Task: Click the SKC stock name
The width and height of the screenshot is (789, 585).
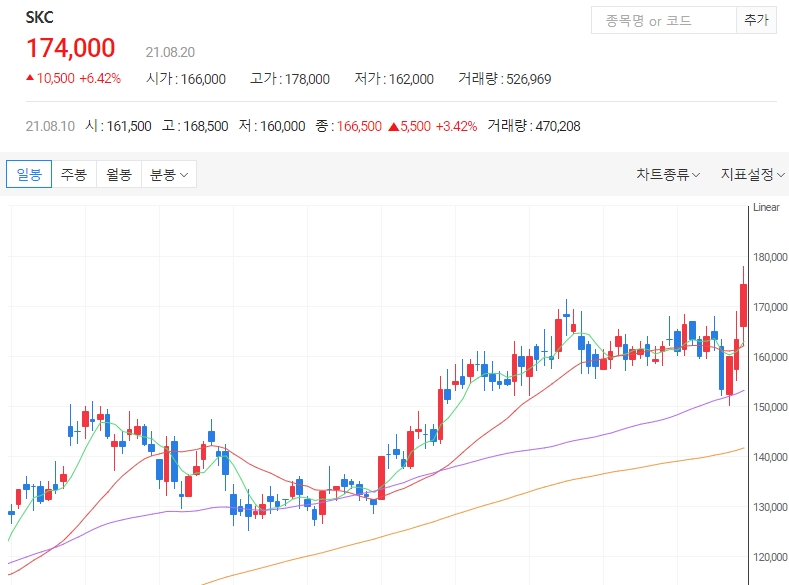Action: tap(39, 18)
